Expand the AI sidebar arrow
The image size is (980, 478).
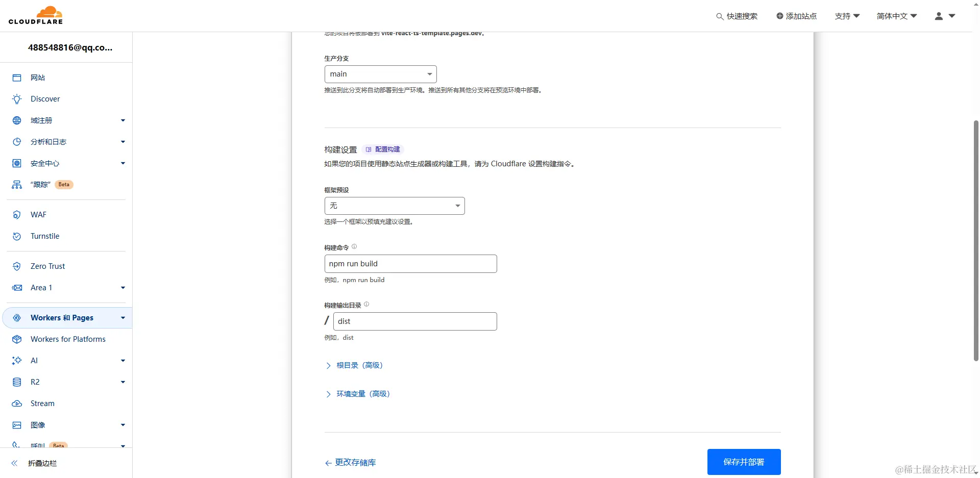click(x=122, y=361)
